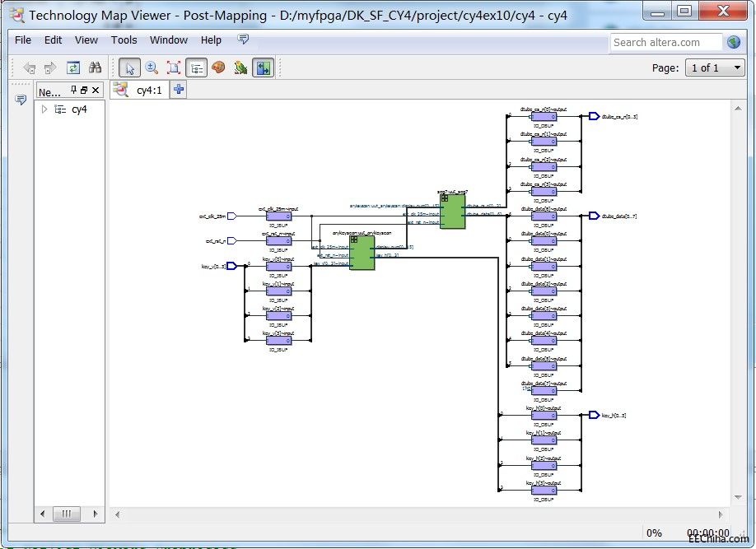The image size is (756, 549).
Task: Click the Back navigation arrow icon
Action: tap(30, 68)
